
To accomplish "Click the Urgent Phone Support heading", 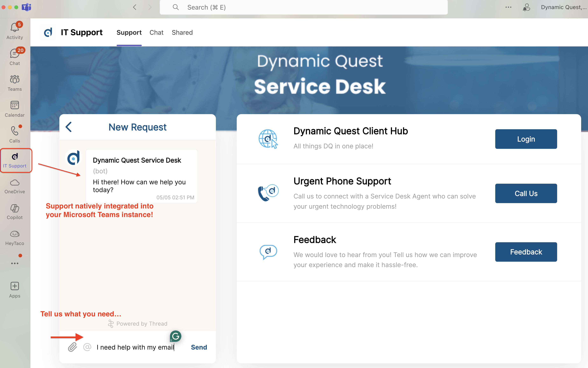I will (x=342, y=181).
